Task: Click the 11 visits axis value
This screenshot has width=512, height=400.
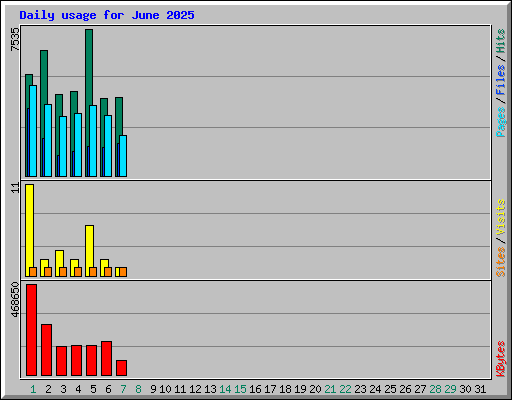Action: (15, 188)
